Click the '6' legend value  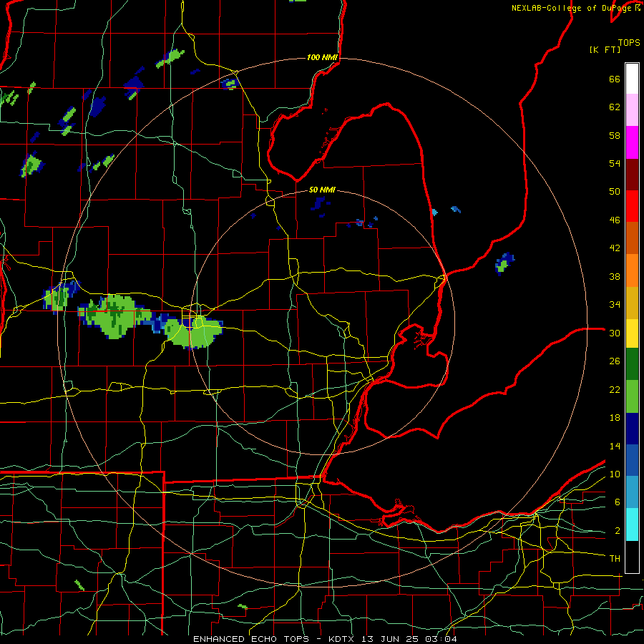(617, 502)
